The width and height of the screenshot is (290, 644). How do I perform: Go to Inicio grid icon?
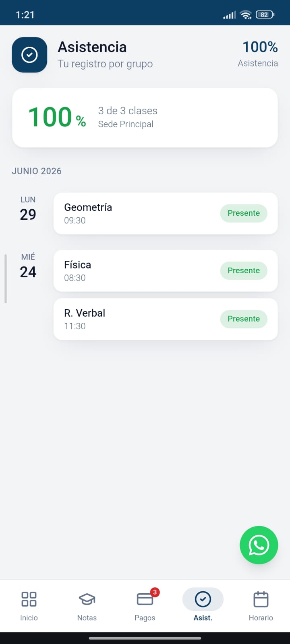[29, 599]
